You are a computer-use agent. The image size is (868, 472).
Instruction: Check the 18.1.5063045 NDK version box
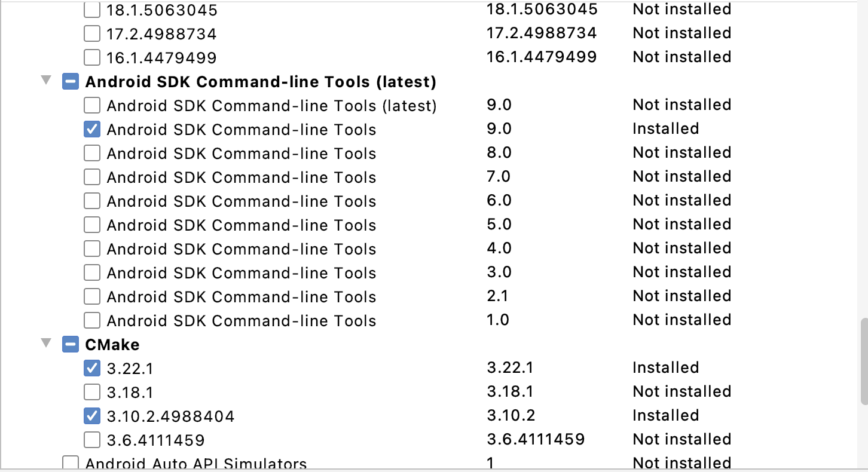click(x=92, y=10)
